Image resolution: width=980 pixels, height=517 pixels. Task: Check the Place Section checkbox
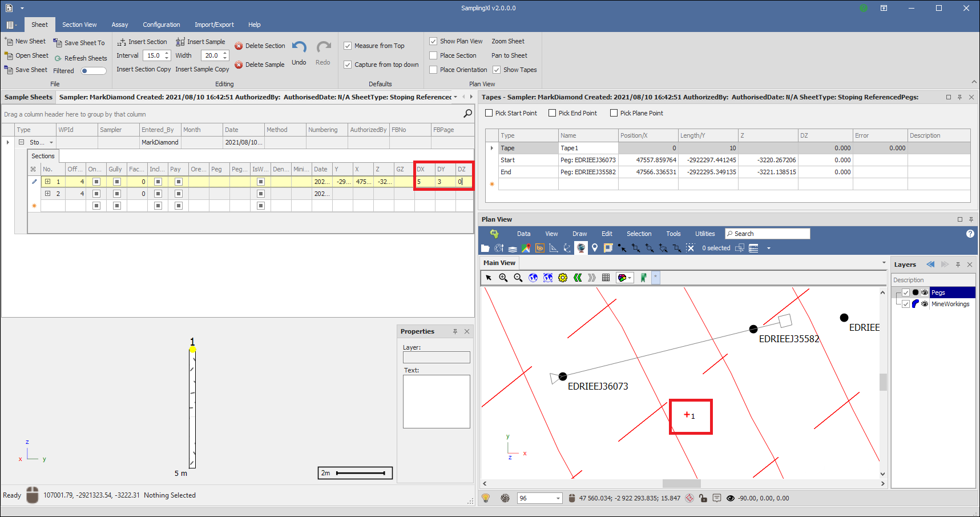click(x=433, y=55)
